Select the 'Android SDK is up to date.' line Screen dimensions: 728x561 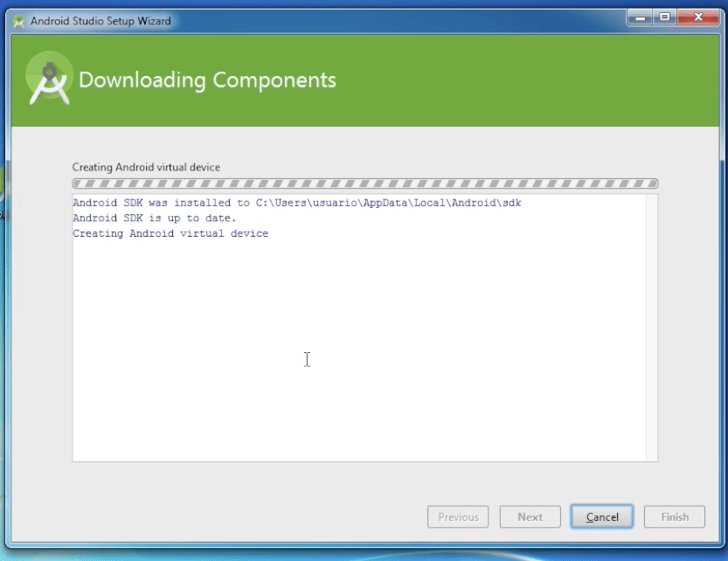(155, 218)
